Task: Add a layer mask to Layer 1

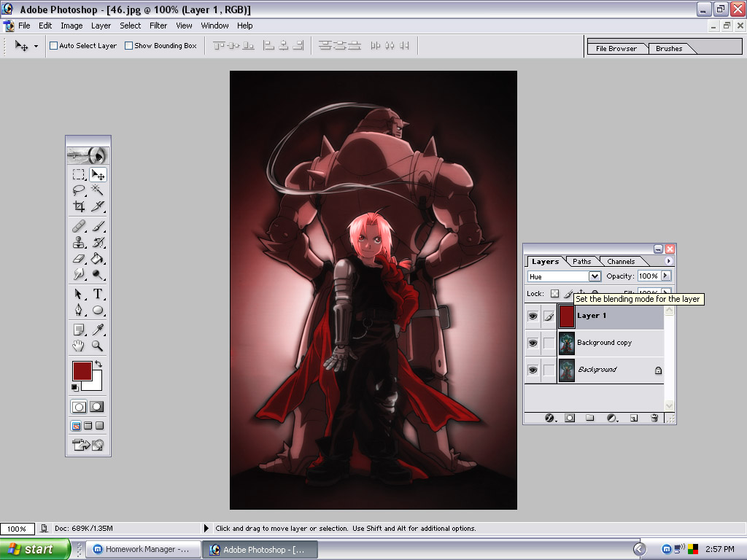Action: (x=569, y=418)
